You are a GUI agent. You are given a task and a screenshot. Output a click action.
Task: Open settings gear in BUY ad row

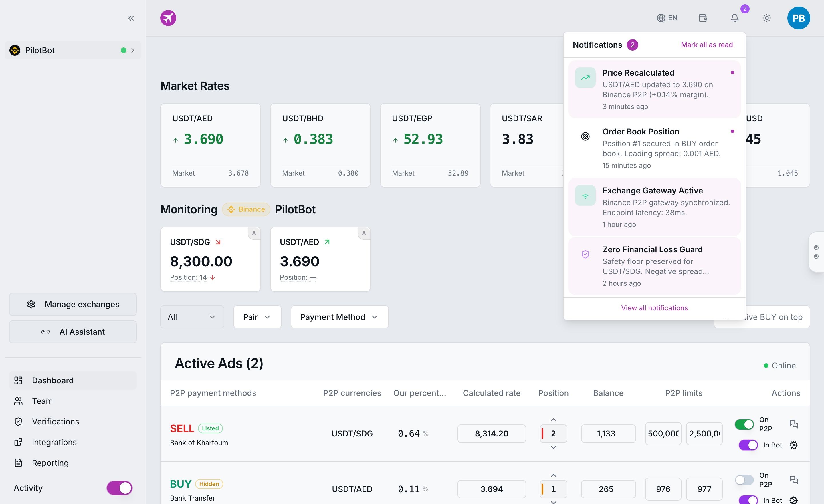point(794,500)
